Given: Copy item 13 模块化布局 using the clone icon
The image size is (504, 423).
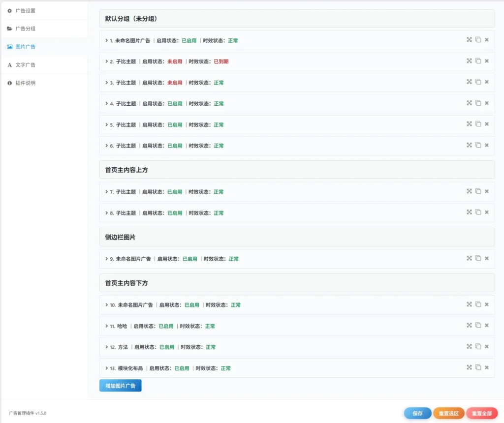Looking at the screenshot, I should click(478, 367).
